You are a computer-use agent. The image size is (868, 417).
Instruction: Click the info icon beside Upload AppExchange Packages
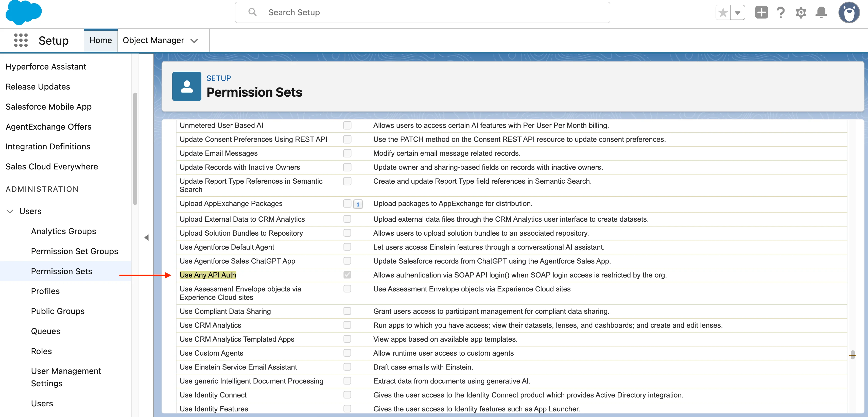358,204
